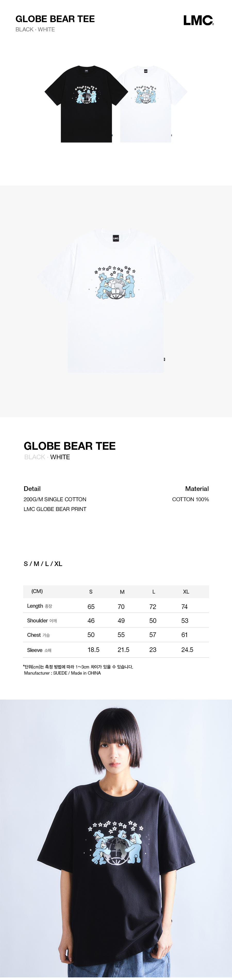Screen dimensions: 232x980
Task: Click the XL column header in size table
Action: [186, 591]
